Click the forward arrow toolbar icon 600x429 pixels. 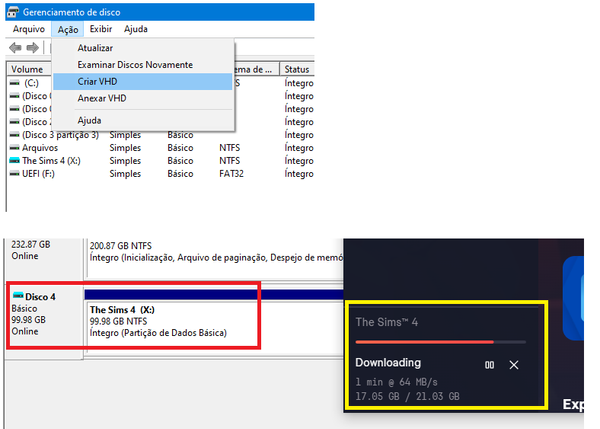(x=33, y=48)
